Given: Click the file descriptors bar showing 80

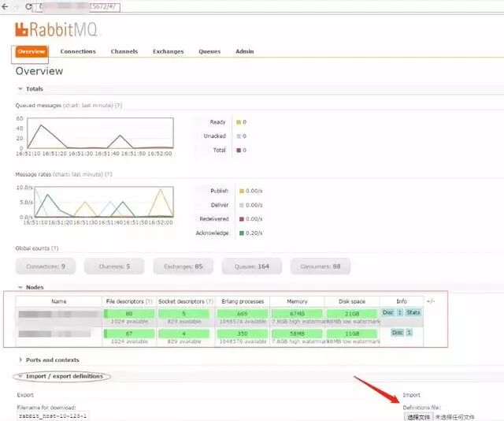Looking at the screenshot, I should pyautogui.click(x=129, y=314).
